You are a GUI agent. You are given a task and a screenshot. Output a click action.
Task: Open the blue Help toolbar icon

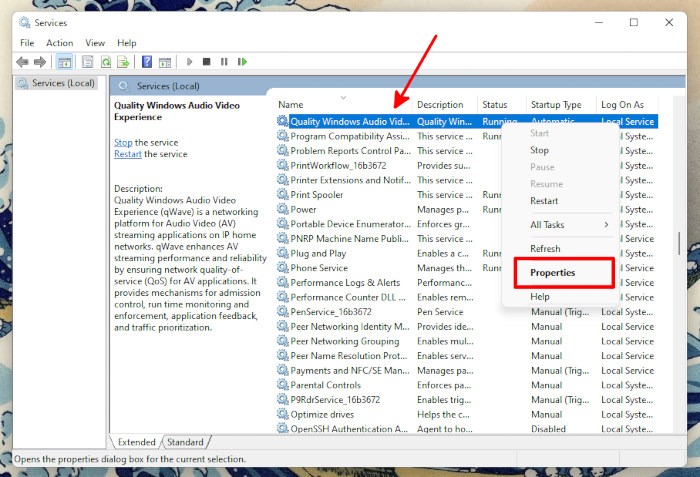[x=147, y=62]
